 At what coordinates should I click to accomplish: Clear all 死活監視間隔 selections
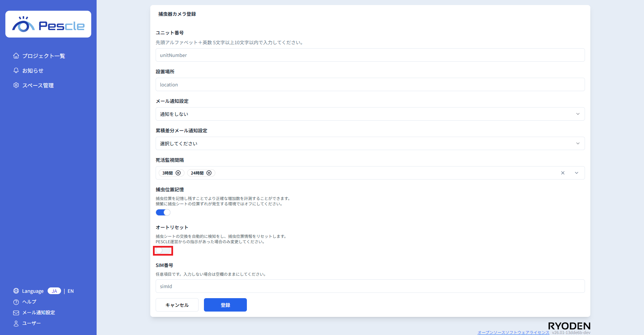562,173
